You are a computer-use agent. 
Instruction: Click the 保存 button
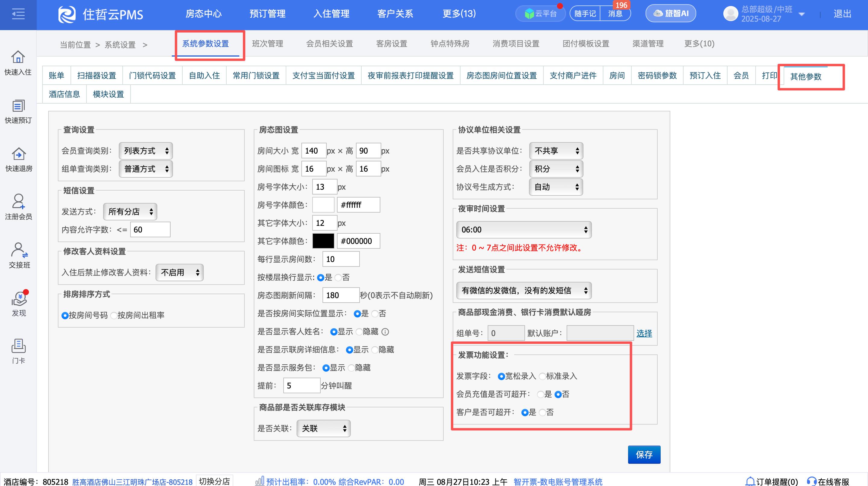[x=644, y=455]
